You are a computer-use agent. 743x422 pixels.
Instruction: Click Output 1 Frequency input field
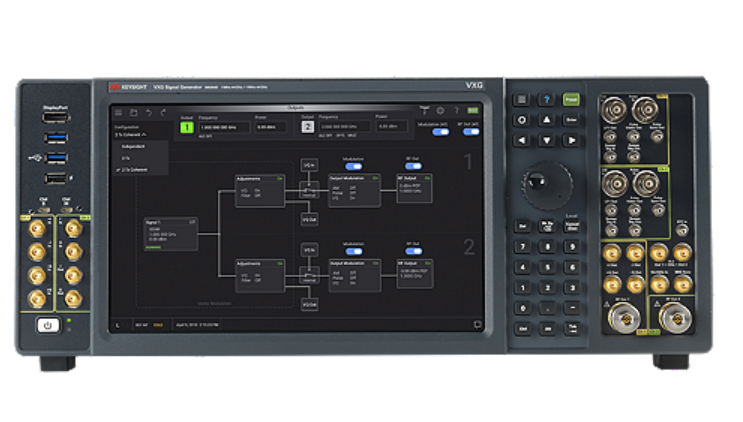click(224, 127)
